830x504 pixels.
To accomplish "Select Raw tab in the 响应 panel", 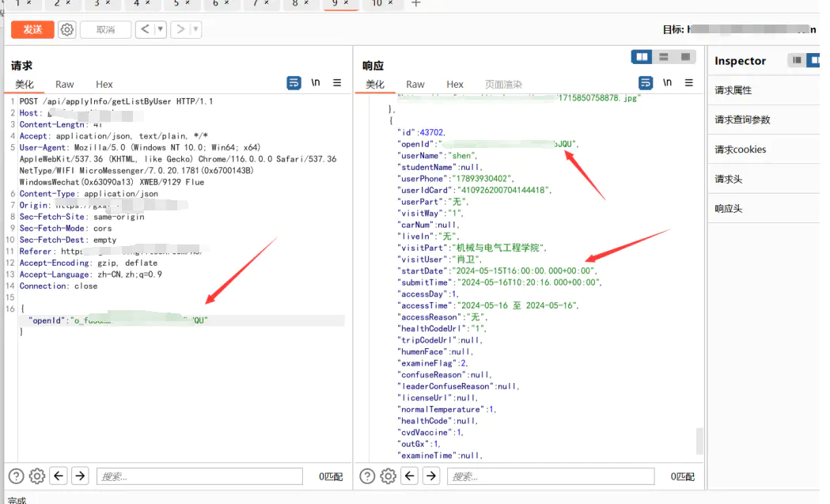I will click(x=415, y=84).
